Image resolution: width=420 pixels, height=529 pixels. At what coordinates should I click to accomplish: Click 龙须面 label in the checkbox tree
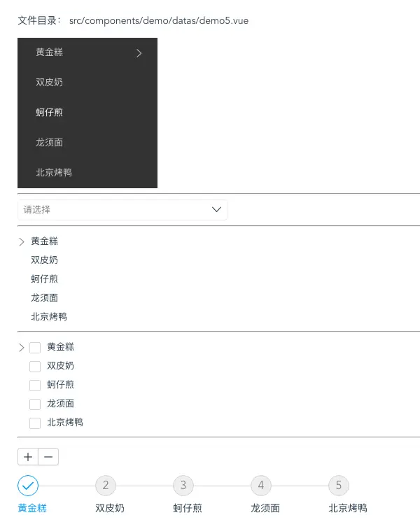pyautogui.click(x=60, y=404)
